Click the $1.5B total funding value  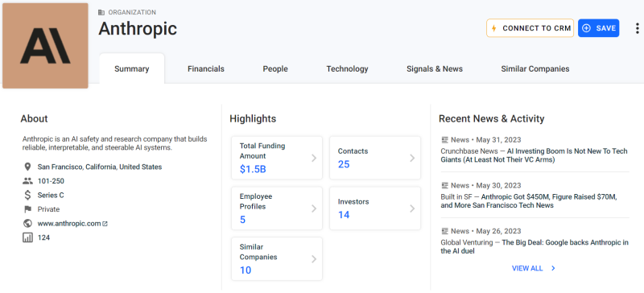tap(253, 169)
